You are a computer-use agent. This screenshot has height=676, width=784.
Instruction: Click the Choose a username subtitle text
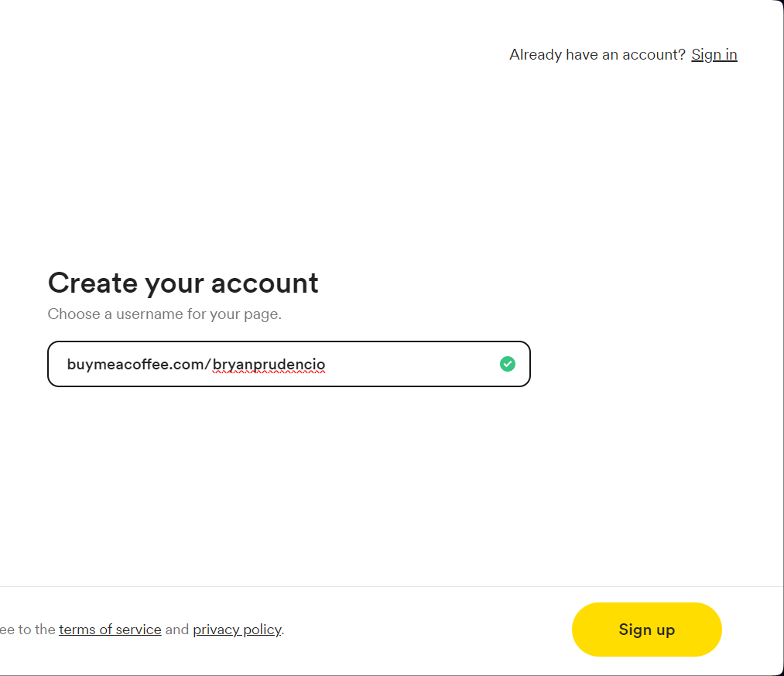click(x=165, y=314)
